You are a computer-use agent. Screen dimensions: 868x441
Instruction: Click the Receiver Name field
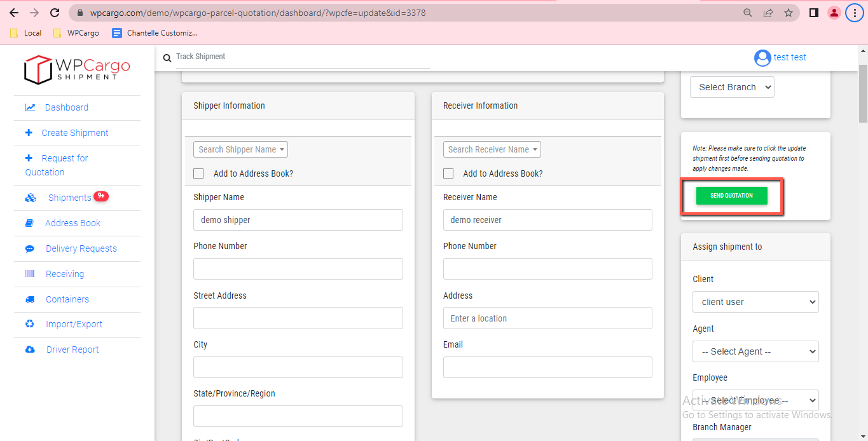point(548,220)
